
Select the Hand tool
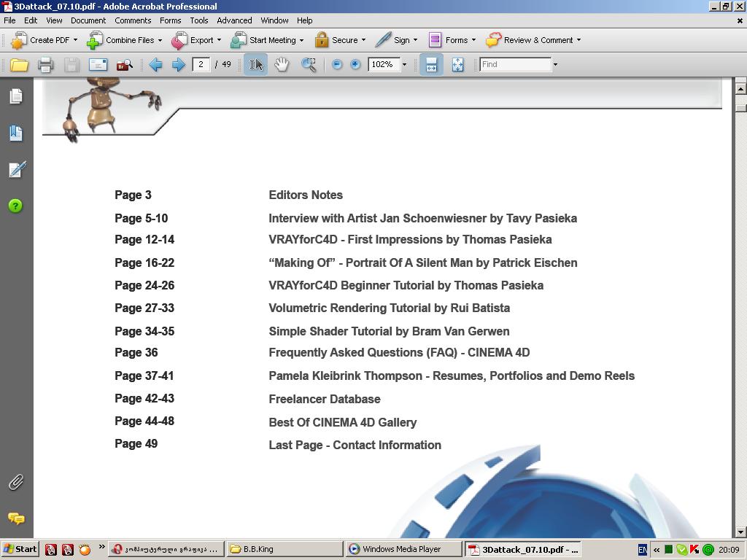tap(282, 65)
